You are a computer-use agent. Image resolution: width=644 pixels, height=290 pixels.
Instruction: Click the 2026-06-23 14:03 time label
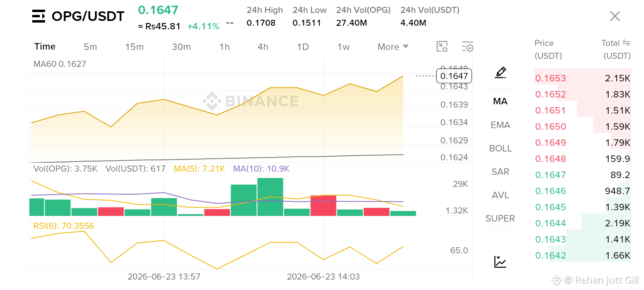(323, 277)
